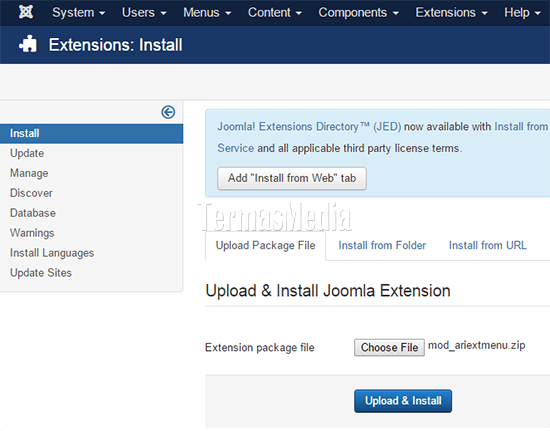Switch to Upload Package File tab
The height and width of the screenshot is (431, 550).
point(265,245)
